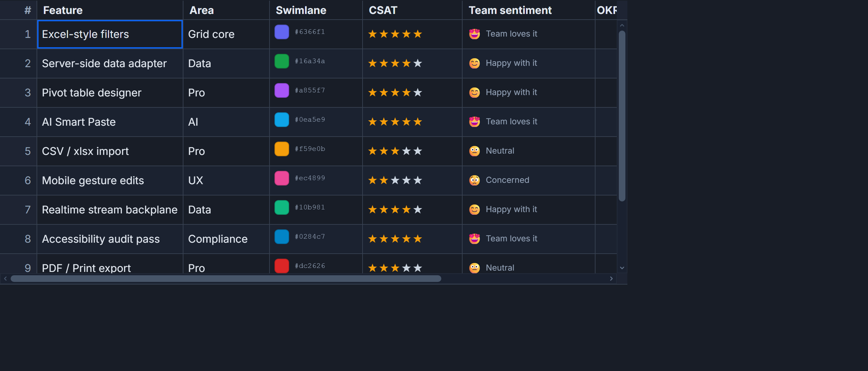Select the 'PDF / Print export' cell
Viewport: 868px width, 371px height.
coord(110,264)
